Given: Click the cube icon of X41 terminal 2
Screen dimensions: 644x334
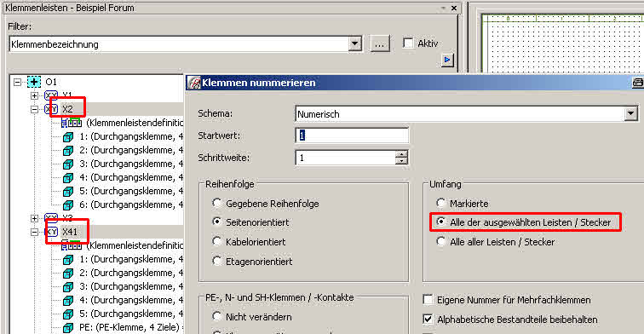Looking at the screenshot, I should click(68, 274).
